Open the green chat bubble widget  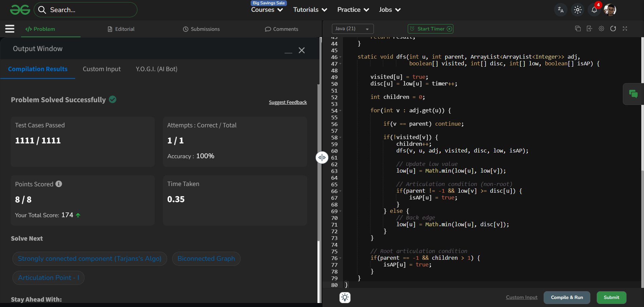633,94
